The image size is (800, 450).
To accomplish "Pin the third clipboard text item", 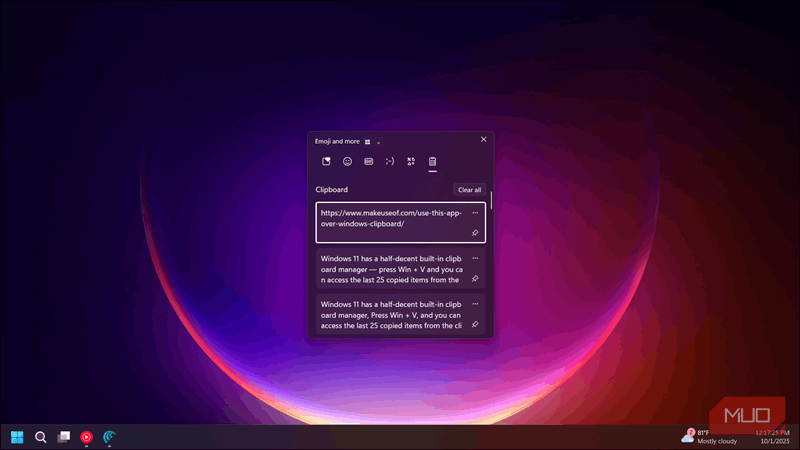I will [475, 324].
